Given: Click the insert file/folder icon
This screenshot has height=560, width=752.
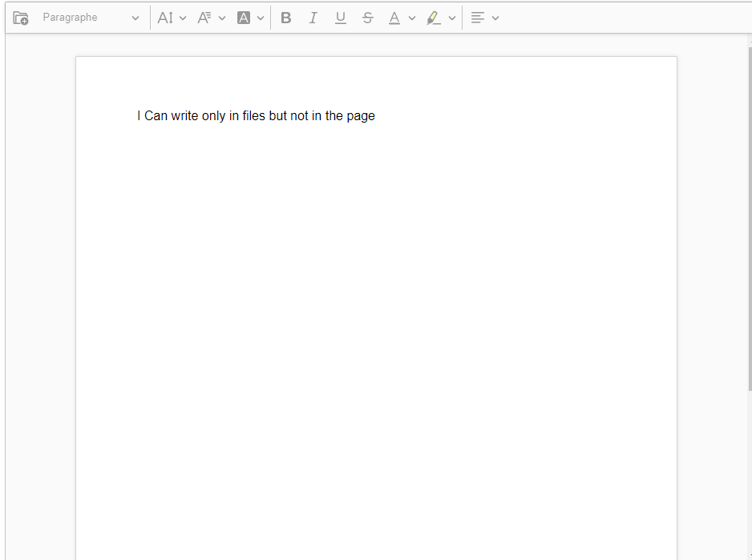Looking at the screenshot, I should (x=21, y=18).
